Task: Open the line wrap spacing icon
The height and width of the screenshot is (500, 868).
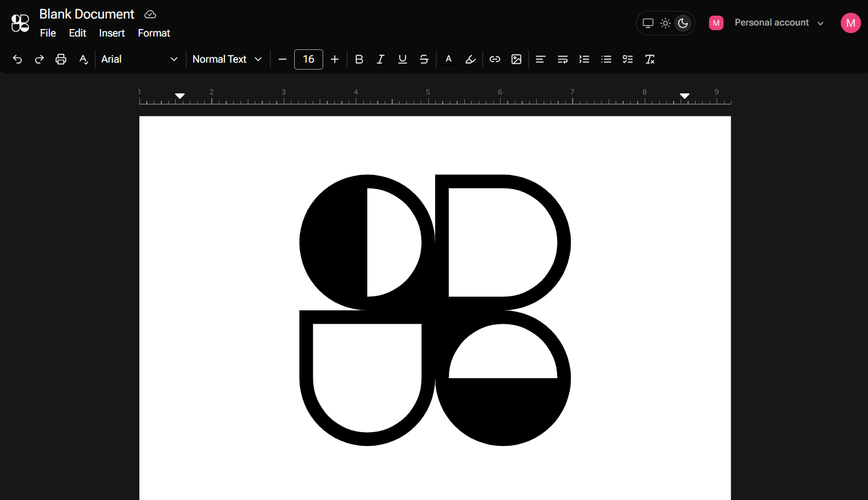Action: 563,59
